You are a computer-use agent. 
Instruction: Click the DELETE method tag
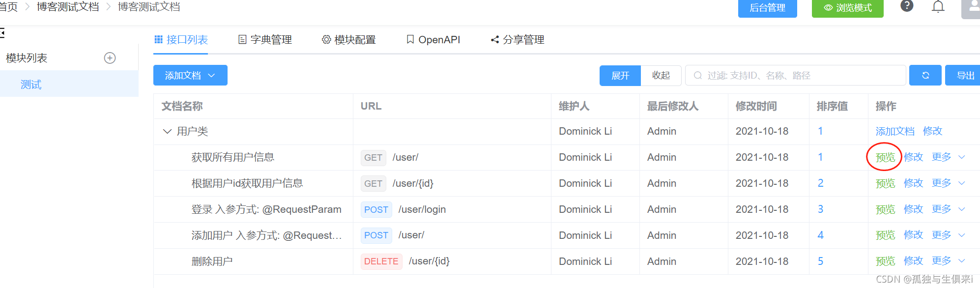coord(381,261)
